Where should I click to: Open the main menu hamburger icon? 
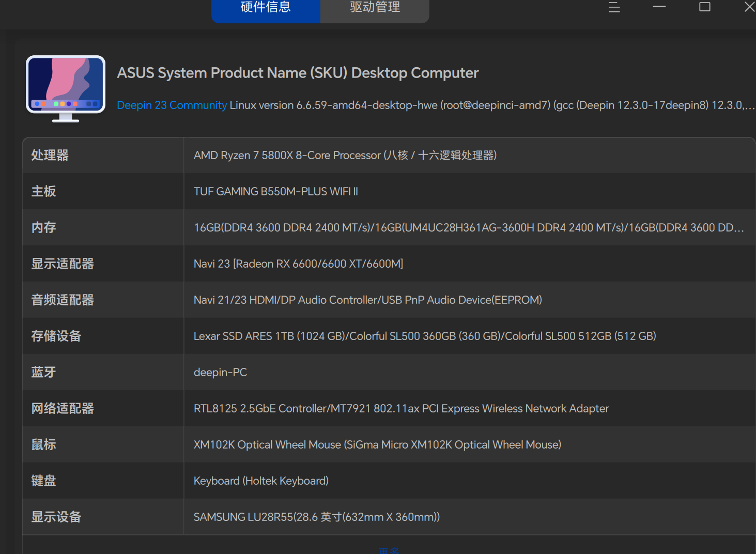614,7
